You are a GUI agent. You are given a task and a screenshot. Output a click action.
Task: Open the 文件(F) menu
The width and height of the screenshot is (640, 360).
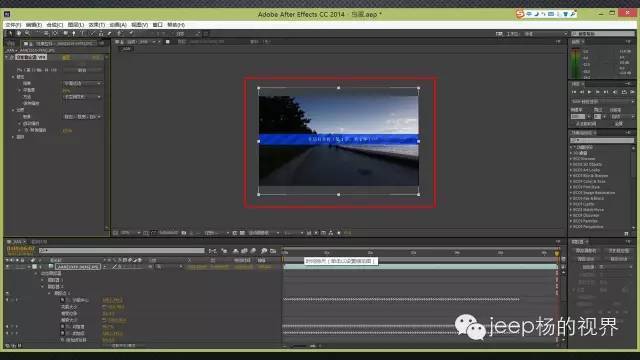[x=13, y=25]
